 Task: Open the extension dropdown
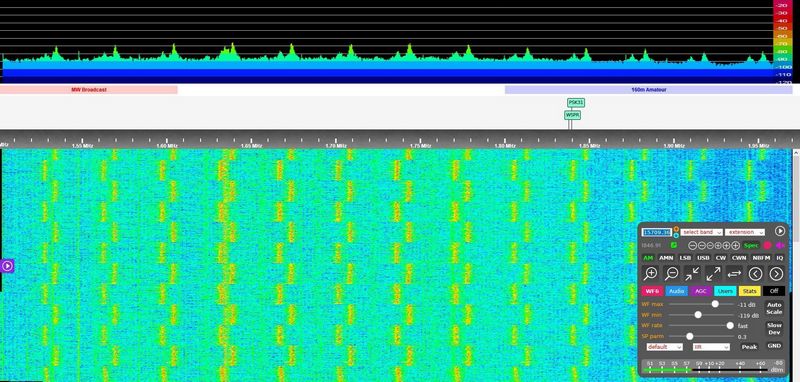[745, 232]
